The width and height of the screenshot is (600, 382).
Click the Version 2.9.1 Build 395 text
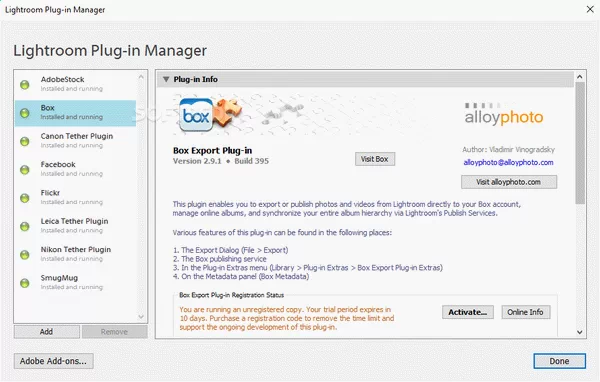tap(221, 161)
